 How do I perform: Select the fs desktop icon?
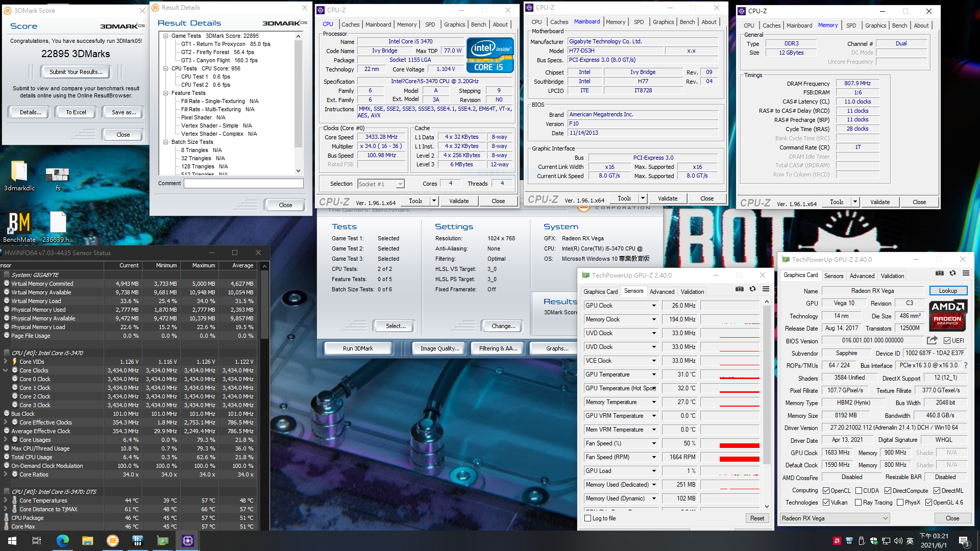point(58,179)
